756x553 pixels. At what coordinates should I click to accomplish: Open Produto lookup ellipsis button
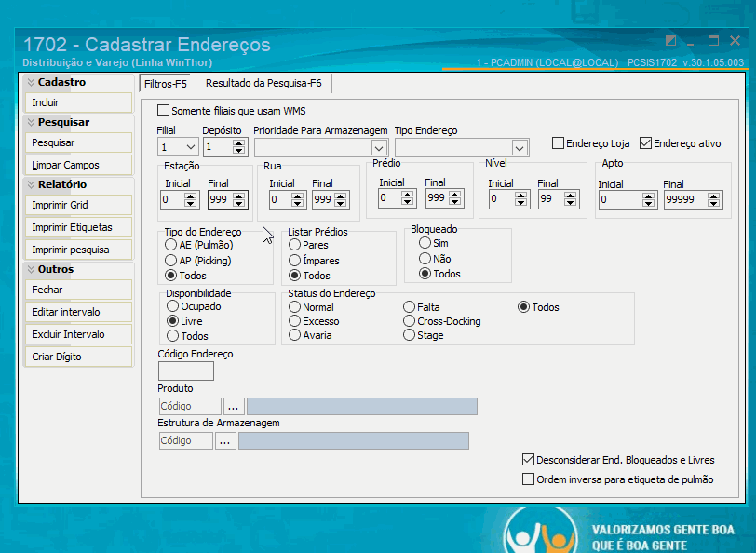coord(234,407)
